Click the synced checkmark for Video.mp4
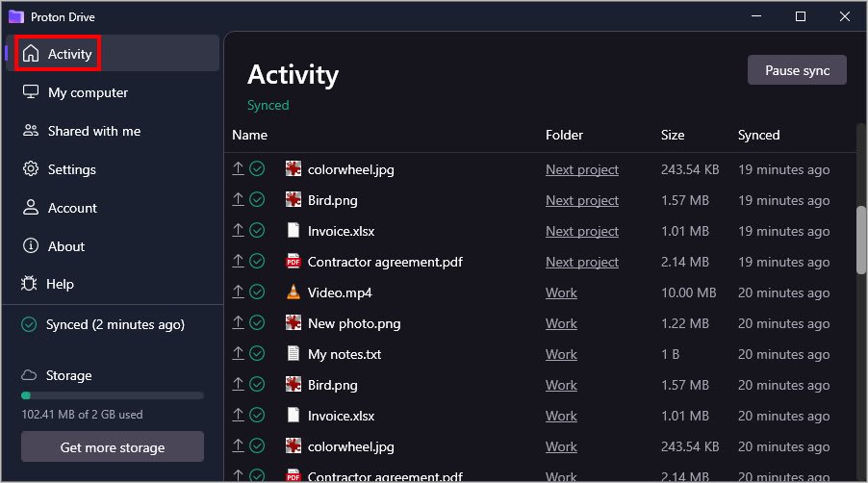This screenshot has height=483, width=868. pyautogui.click(x=257, y=292)
